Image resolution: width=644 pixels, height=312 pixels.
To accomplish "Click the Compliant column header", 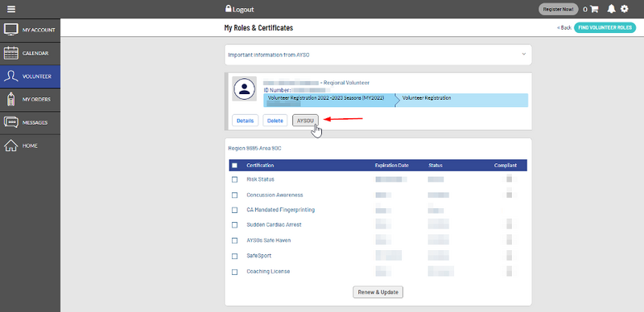I will tap(506, 166).
